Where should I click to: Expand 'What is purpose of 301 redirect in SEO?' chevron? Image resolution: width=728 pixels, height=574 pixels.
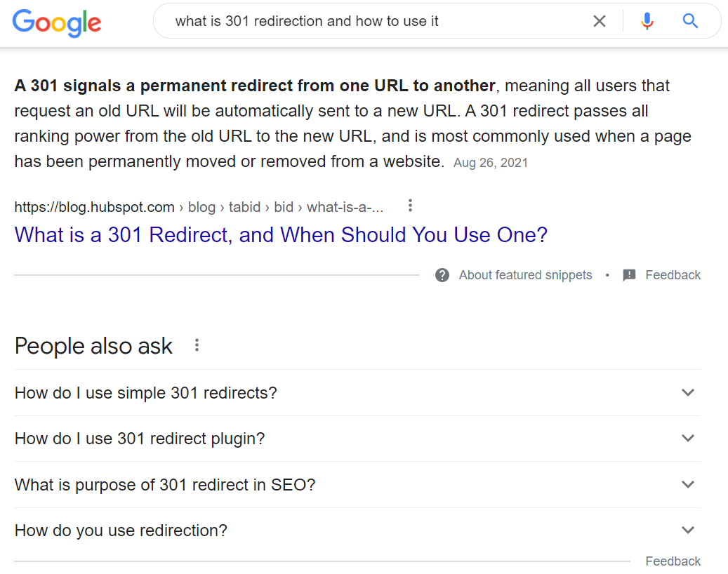coord(688,484)
